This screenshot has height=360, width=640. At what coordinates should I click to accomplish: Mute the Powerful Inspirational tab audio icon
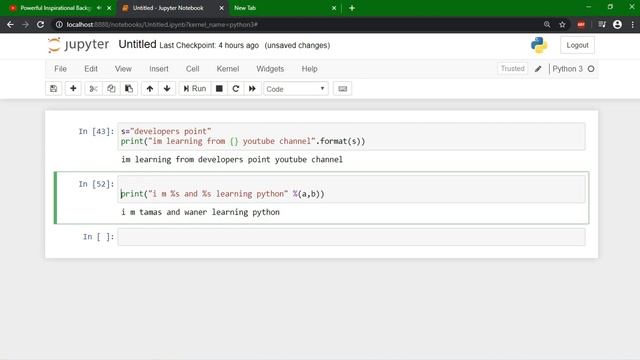(x=99, y=8)
